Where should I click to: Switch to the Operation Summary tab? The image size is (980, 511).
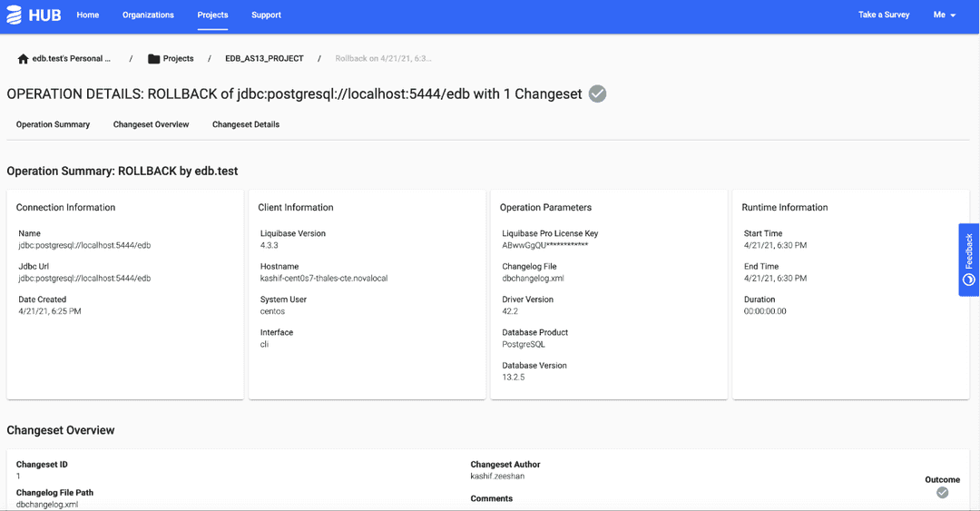(x=53, y=124)
